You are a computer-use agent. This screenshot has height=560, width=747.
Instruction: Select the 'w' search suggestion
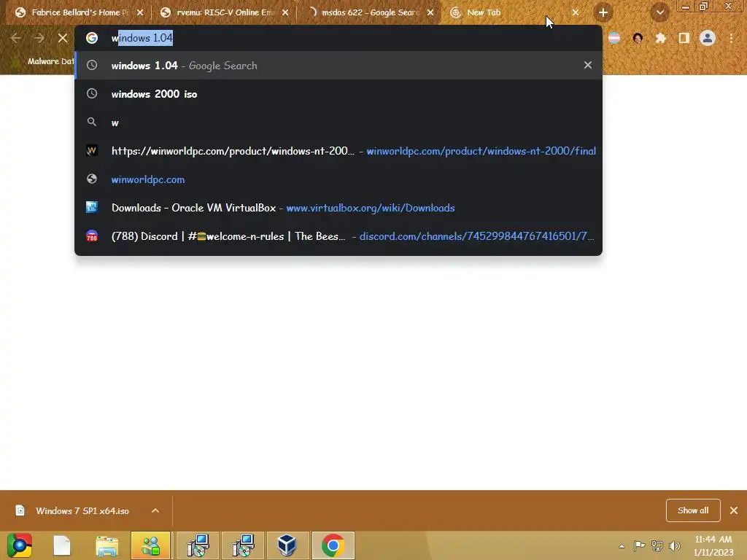click(338, 122)
